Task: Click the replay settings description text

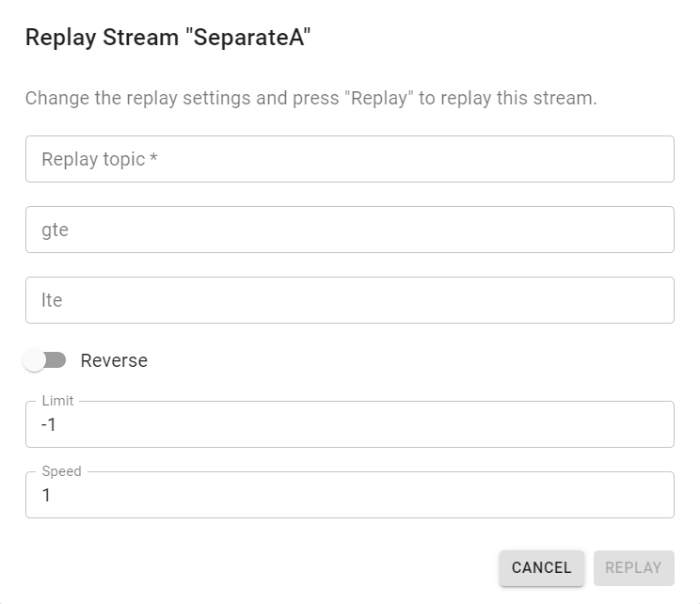Action: pyautogui.click(x=310, y=98)
